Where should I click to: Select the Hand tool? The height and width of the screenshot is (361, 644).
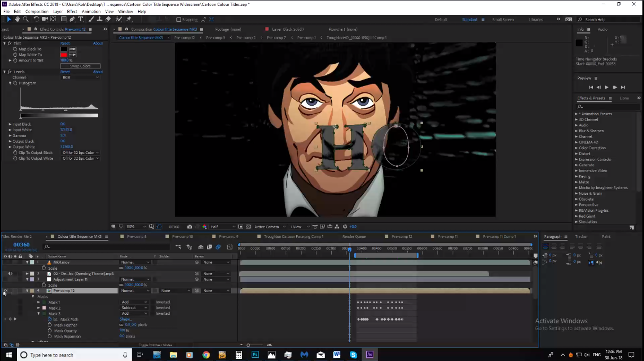click(x=17, y=19)
